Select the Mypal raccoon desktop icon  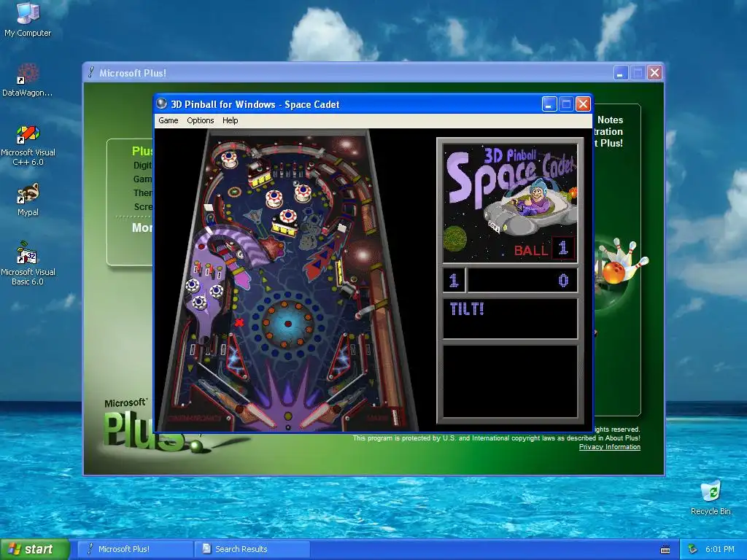tap(28, 200)
